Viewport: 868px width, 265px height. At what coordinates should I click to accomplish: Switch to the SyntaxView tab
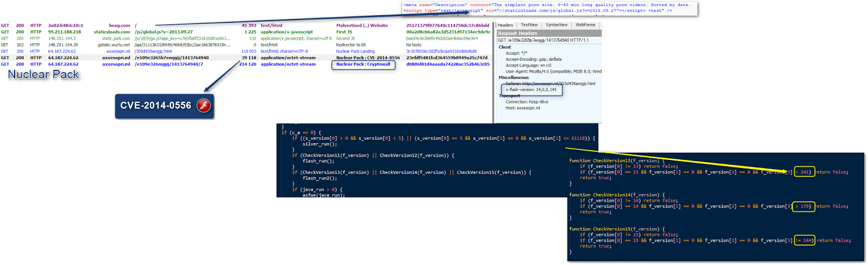(x=557, y=25)
